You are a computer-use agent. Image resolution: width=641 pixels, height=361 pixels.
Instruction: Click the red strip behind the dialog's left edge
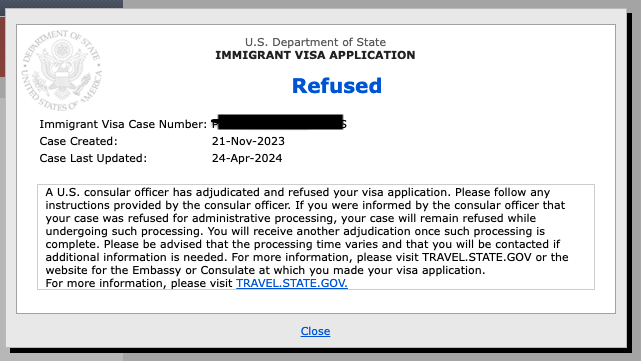[x=2, y=47]
